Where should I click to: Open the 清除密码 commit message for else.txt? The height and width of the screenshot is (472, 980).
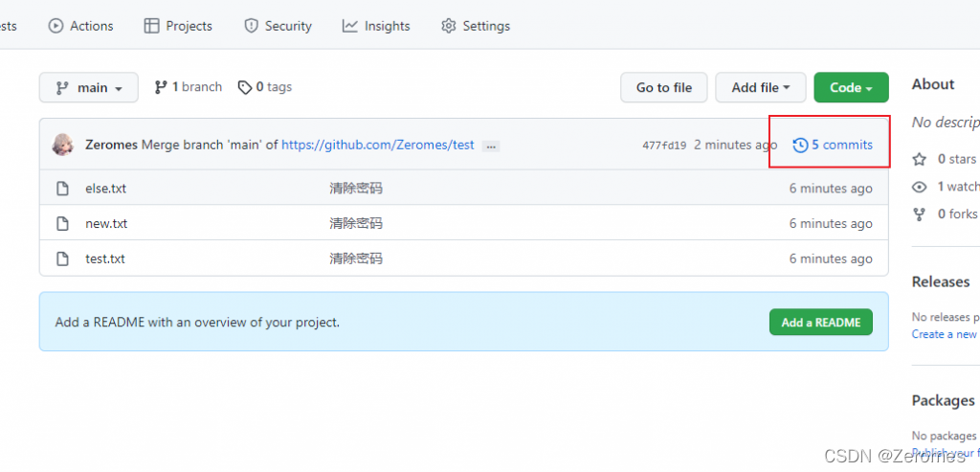tap(356, 189)
